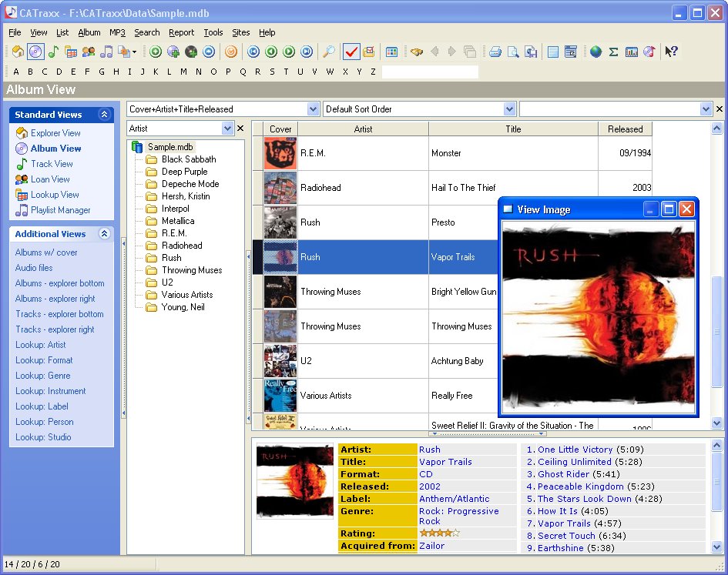Open the MP3 menu

click(117, 32)
